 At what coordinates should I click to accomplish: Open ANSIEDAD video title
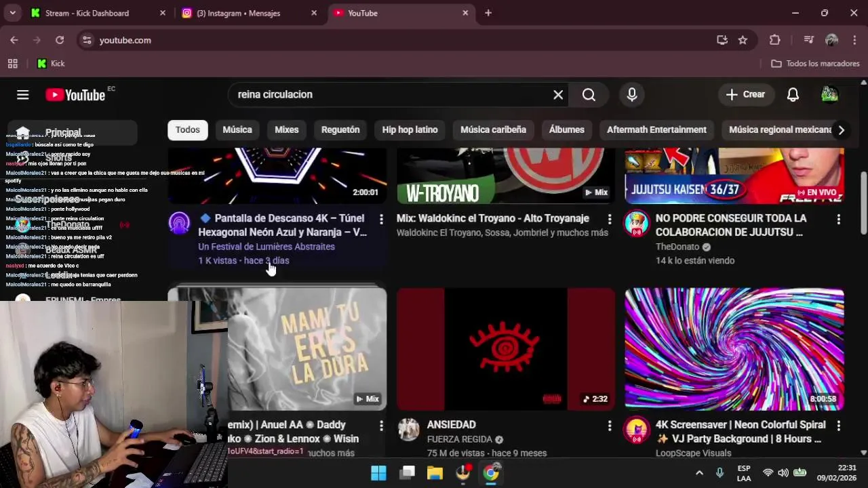click(x=451, y=425)
